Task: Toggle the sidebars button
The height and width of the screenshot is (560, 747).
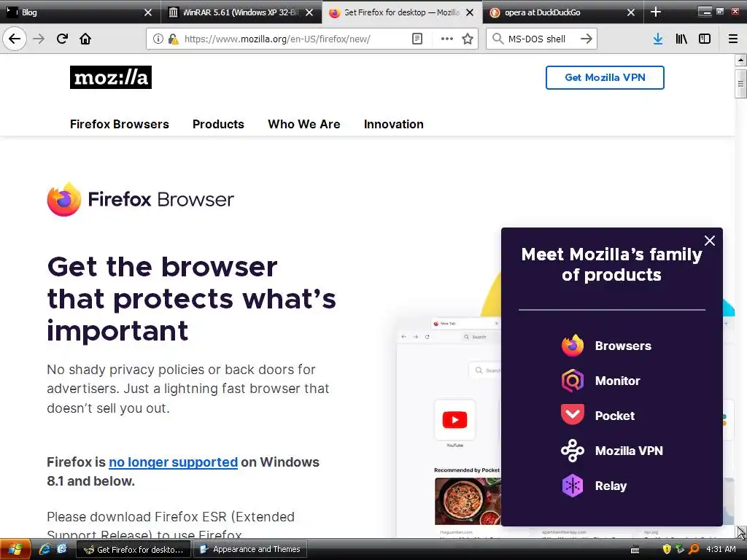Action: pyautogui.click(x=705, y=39)
